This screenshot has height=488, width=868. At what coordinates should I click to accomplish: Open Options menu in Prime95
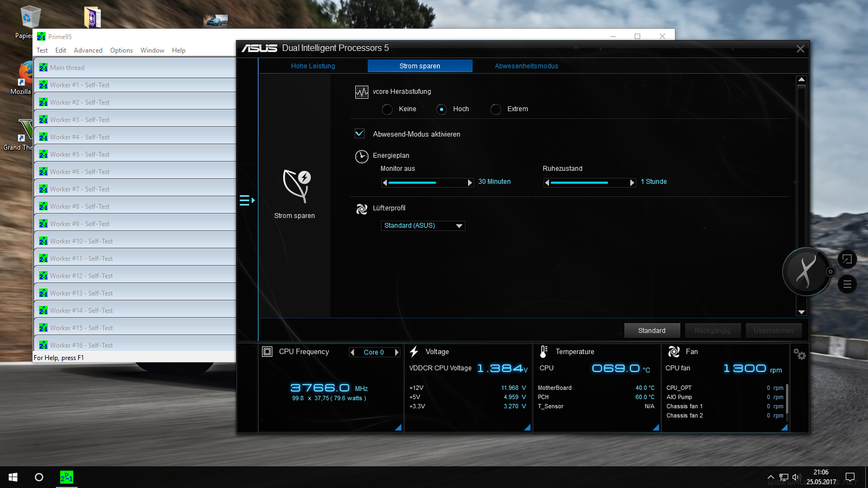[122, 50]
